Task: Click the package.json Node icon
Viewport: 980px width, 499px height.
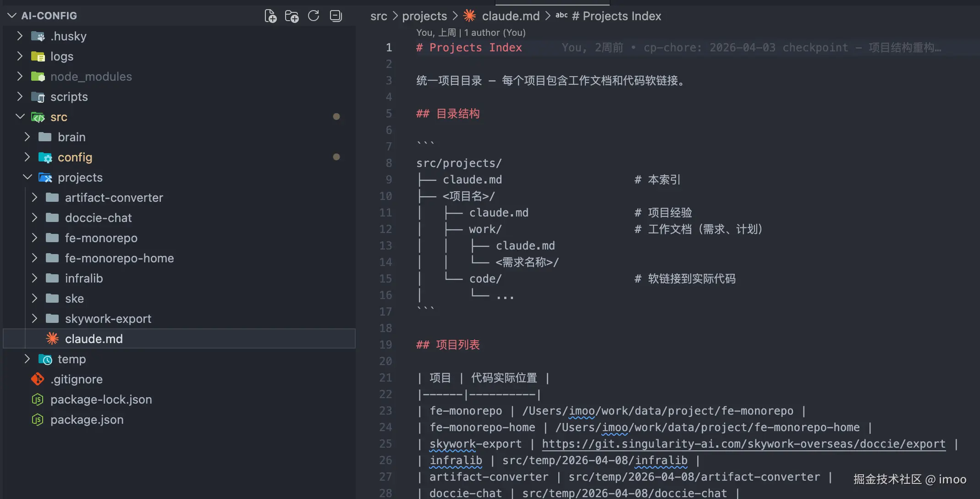Action: tap(38, 420)
